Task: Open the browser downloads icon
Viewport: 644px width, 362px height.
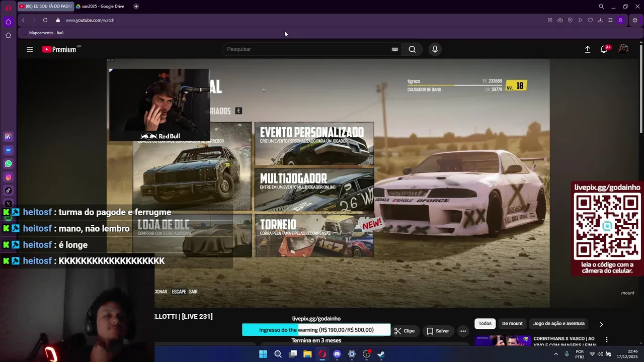Action: (x=600, y=20)
